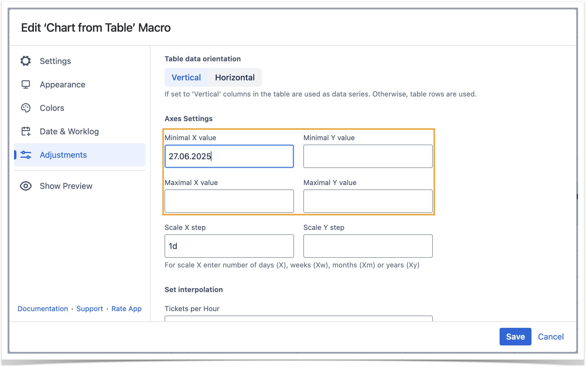
Task: Click the Adjustments sliders icon
Action: (x=26, y=155)
